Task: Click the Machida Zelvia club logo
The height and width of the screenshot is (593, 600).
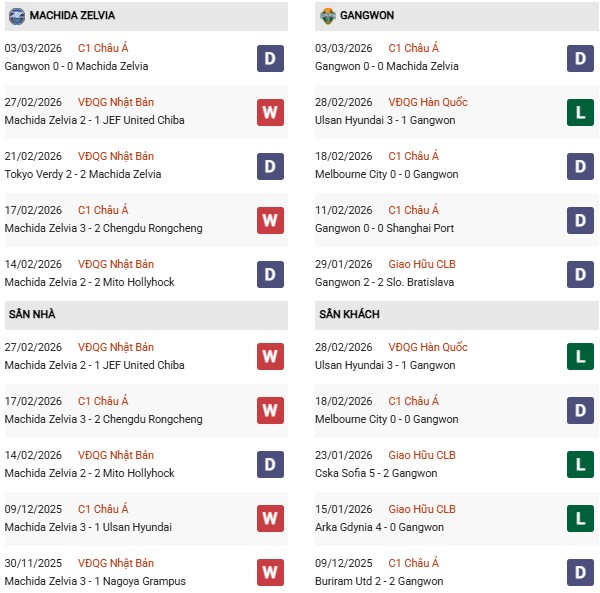Action: [x=16, y=16]
